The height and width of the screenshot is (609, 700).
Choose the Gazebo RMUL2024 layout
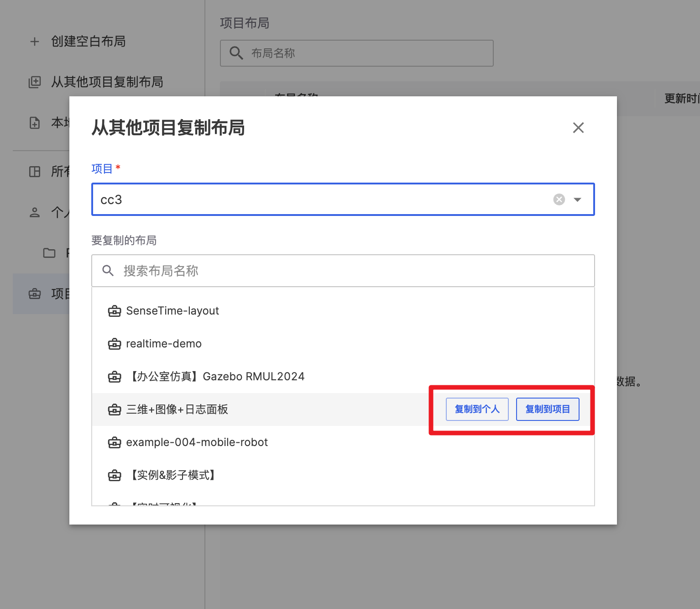pyautogui.click(x=215, y=377)
